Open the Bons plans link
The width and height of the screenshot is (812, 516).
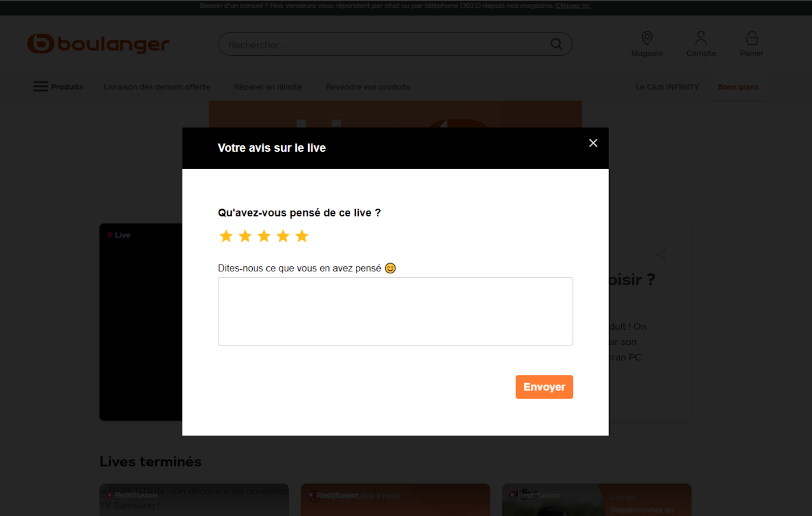coord(738,87)
